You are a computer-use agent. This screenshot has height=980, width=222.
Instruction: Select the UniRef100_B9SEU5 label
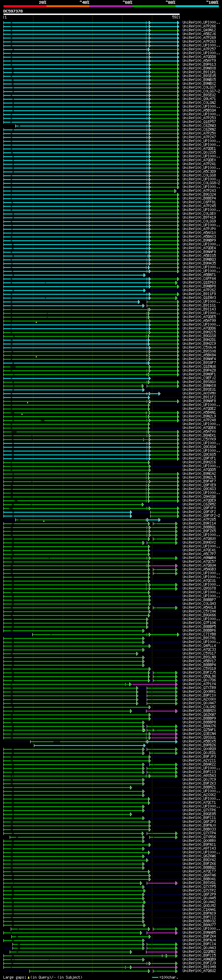click(x=199, y=76)
